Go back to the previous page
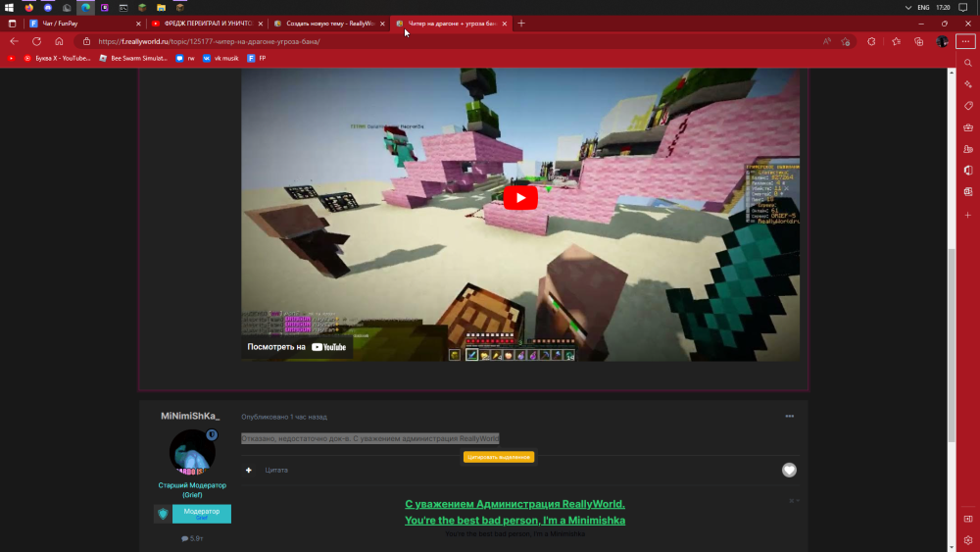 (14, 41)
